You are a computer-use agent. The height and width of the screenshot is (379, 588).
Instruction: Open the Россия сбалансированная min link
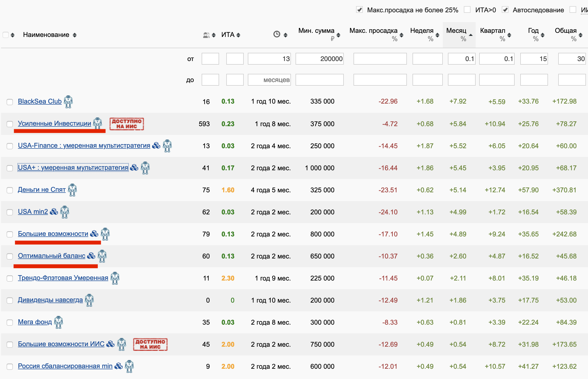point(65,366)
